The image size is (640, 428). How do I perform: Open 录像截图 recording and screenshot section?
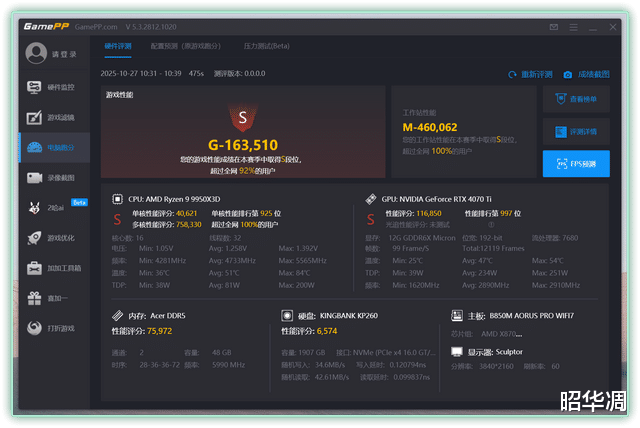point(54,178)
